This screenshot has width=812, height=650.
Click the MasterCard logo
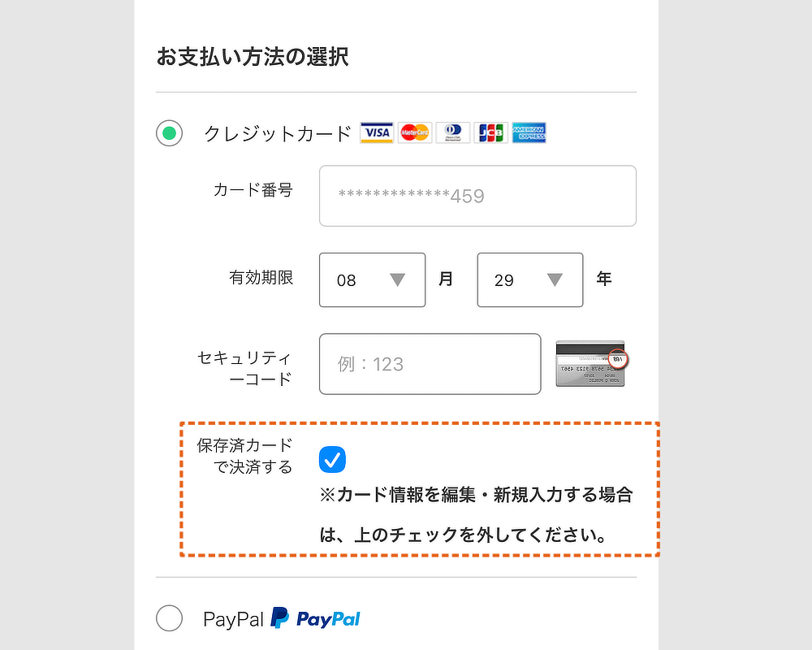click(x=415, y=132)
